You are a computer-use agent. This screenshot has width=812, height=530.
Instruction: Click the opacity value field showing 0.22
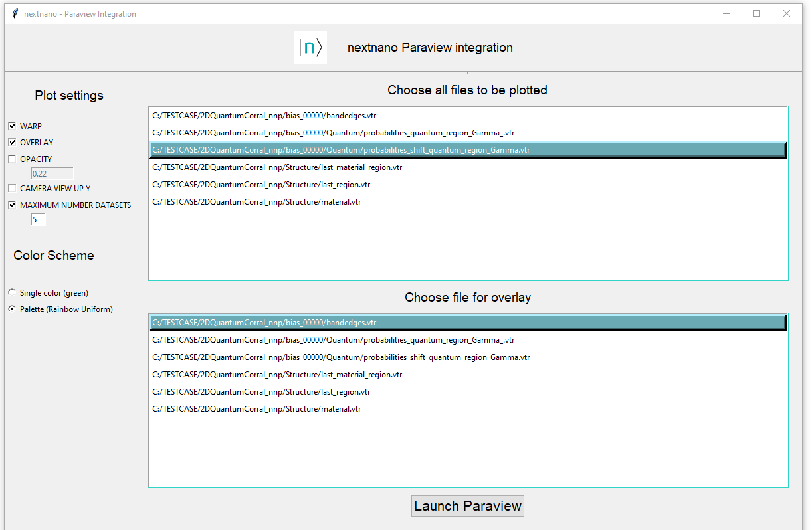click(51, 173)
